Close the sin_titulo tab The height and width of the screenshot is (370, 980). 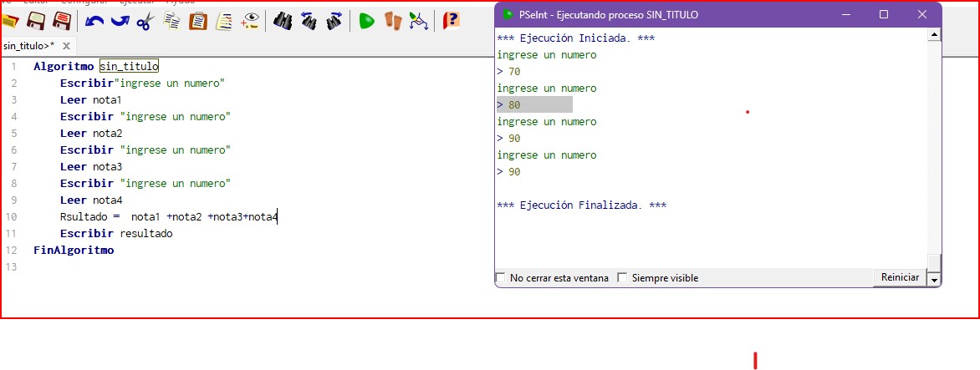point(66,45)
